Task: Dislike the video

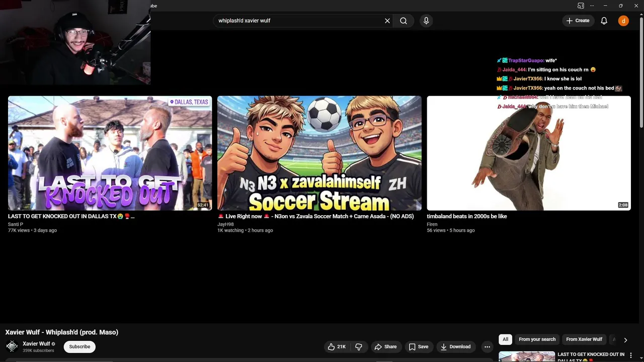Action: [x=359, y=346]
